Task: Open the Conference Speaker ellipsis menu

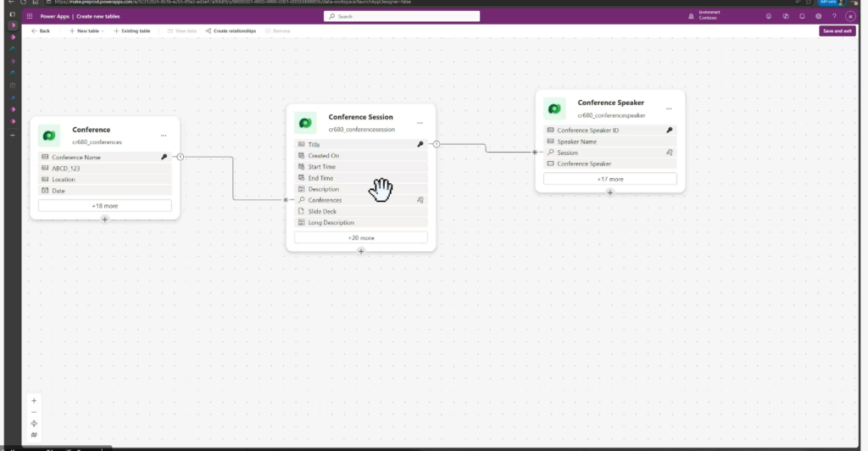Action: point(669,109)
